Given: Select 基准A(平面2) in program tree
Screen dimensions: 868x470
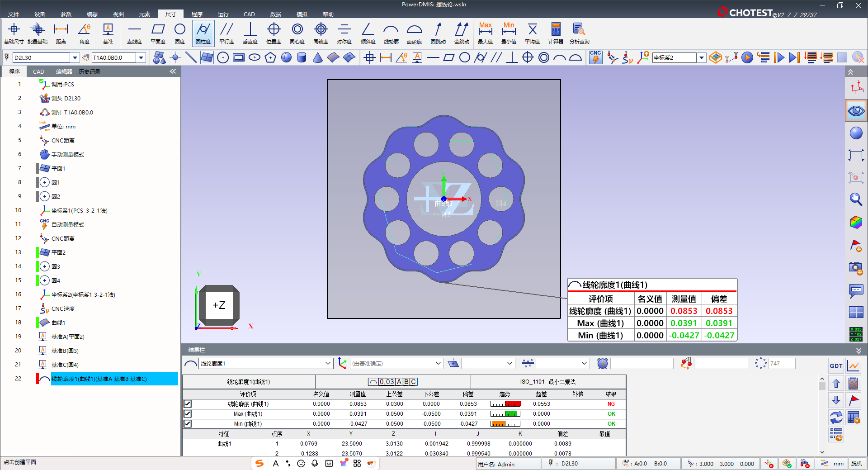Looking at the screenshot, I should point(68,337).
